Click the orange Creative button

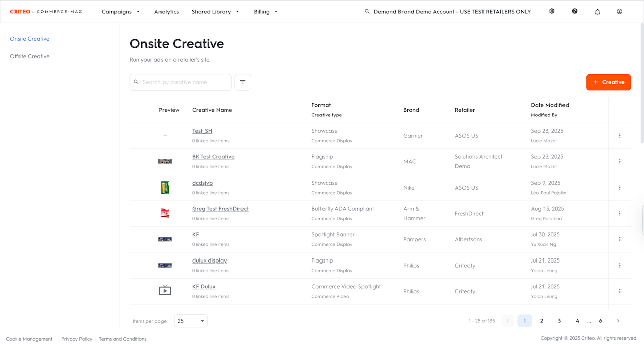(x=608, y=82)
